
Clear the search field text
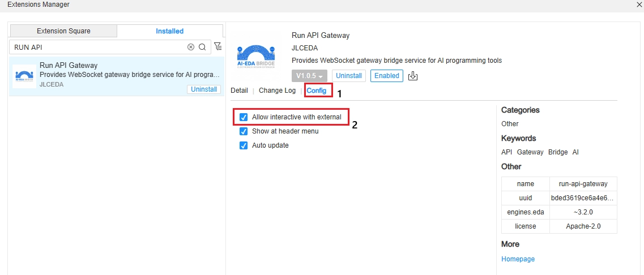pos(190,47)
